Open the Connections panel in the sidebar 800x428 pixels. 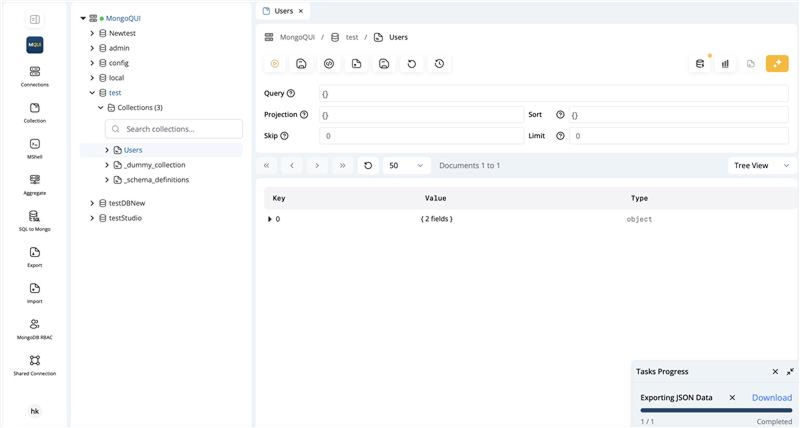(x=35, y=76)
